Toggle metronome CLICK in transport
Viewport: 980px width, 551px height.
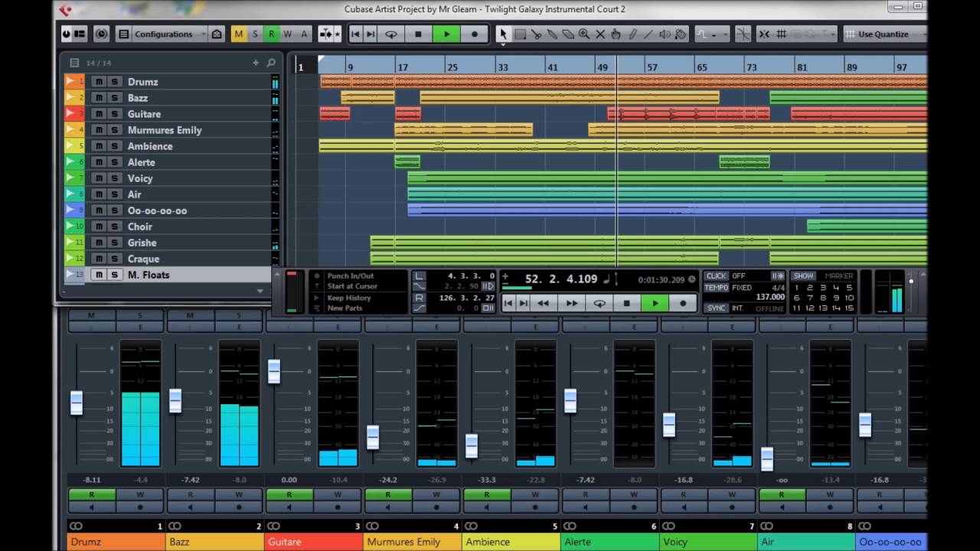716,275
